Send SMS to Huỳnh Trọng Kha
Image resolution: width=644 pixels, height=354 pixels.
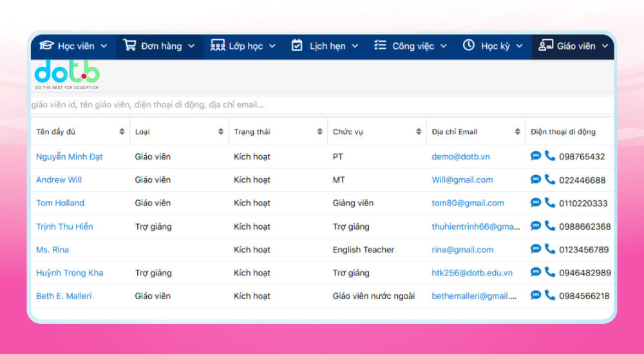coord(536,272)
